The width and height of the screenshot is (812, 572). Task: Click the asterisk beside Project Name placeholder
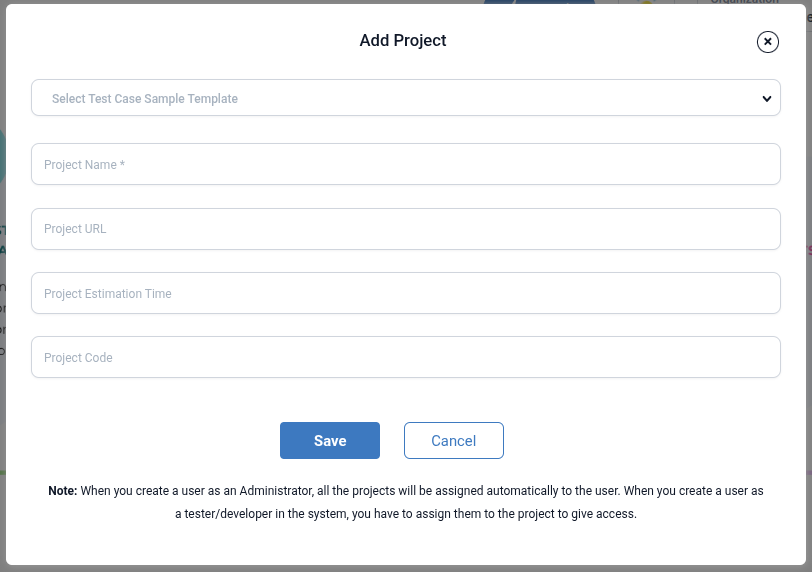[x=122, y=164]
